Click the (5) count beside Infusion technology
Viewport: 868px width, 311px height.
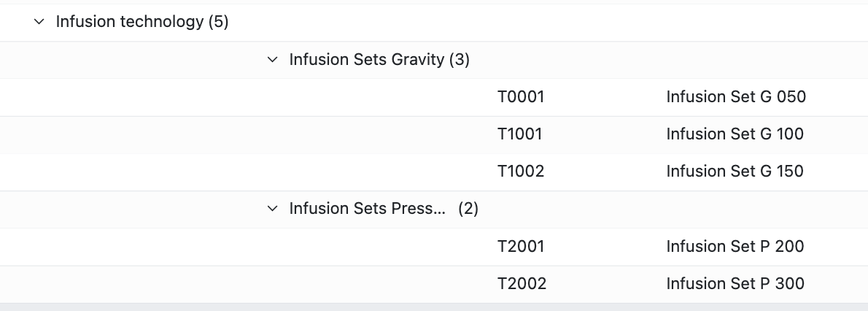219,22
